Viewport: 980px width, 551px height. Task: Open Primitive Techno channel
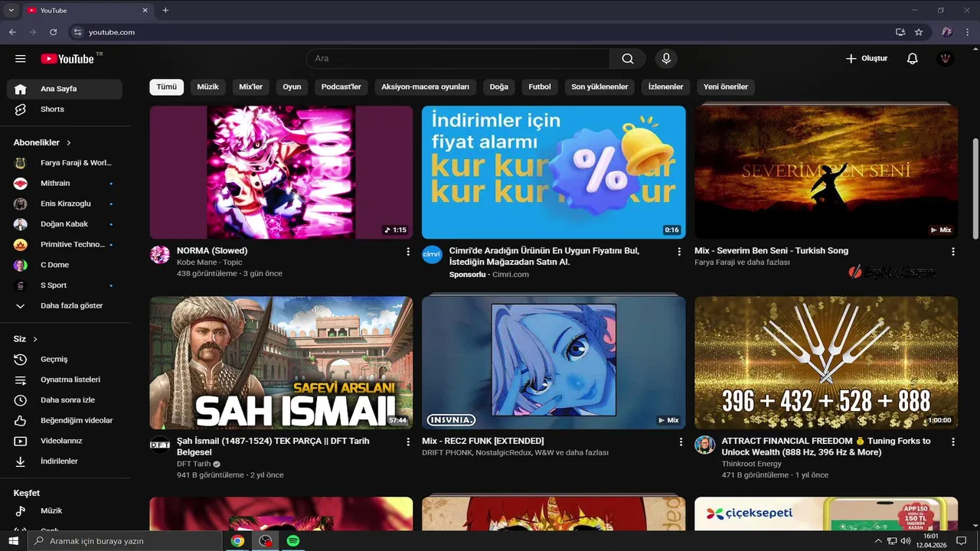click(x=64, y=245)
